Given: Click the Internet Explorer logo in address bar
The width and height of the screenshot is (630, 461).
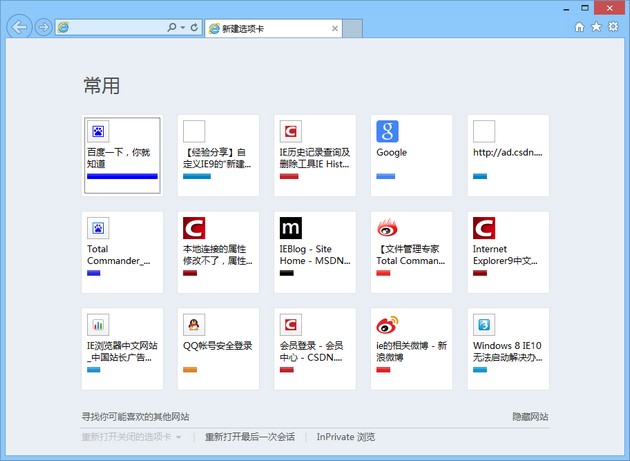Looking at the screenshot, I should click(x=63, y=27).
